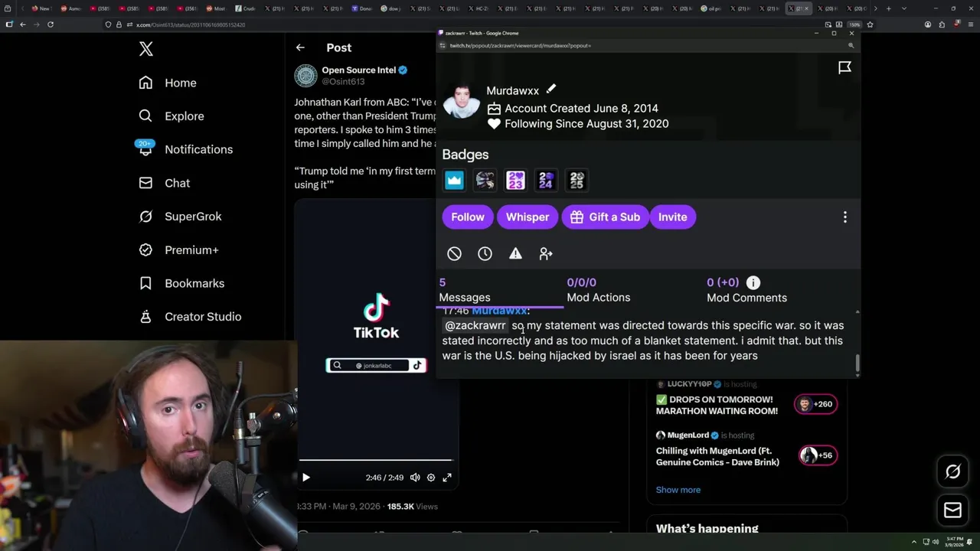
Task: Click the crown Prime badge
Action: [x=454, y=181]
